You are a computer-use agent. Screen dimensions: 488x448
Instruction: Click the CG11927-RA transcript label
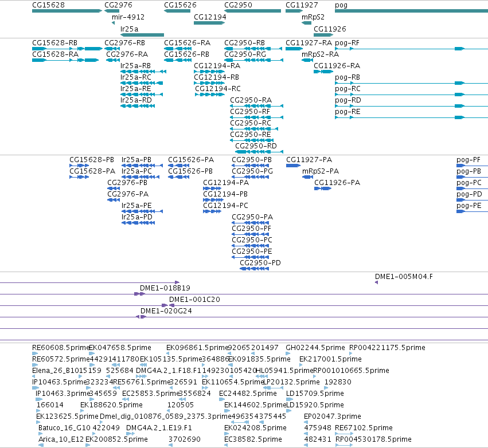click(x=309, y=42)
